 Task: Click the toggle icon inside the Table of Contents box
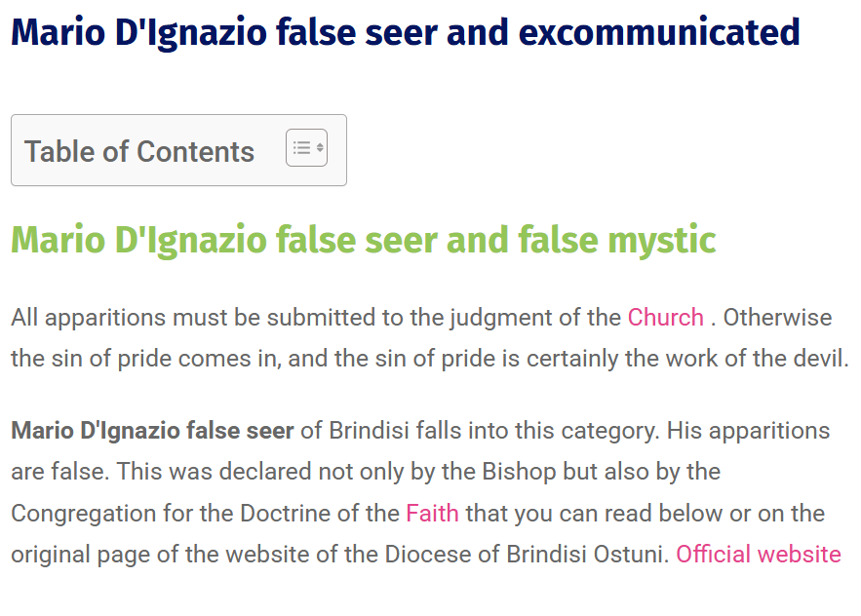[305, 146]
